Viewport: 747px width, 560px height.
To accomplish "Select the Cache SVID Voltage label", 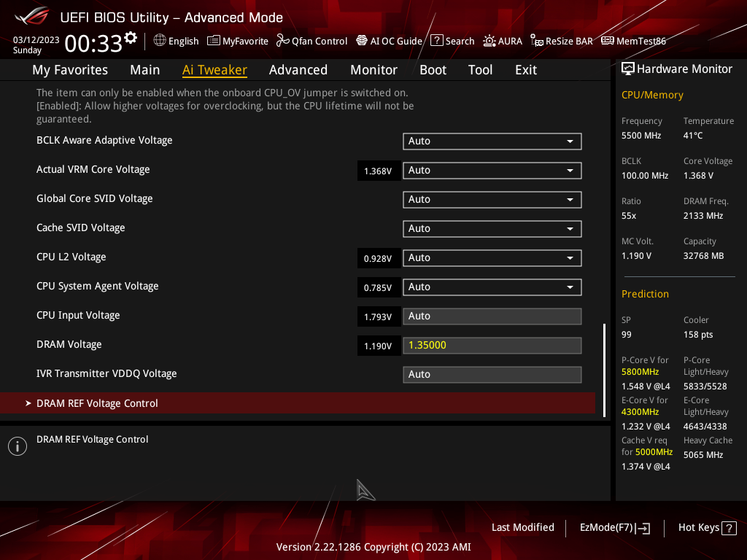I will 80,228.
